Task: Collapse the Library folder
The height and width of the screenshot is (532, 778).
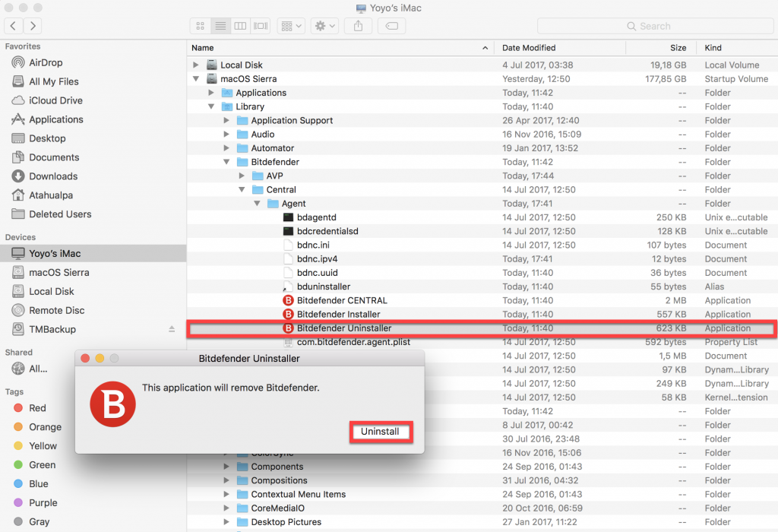Action: [211, 106]
